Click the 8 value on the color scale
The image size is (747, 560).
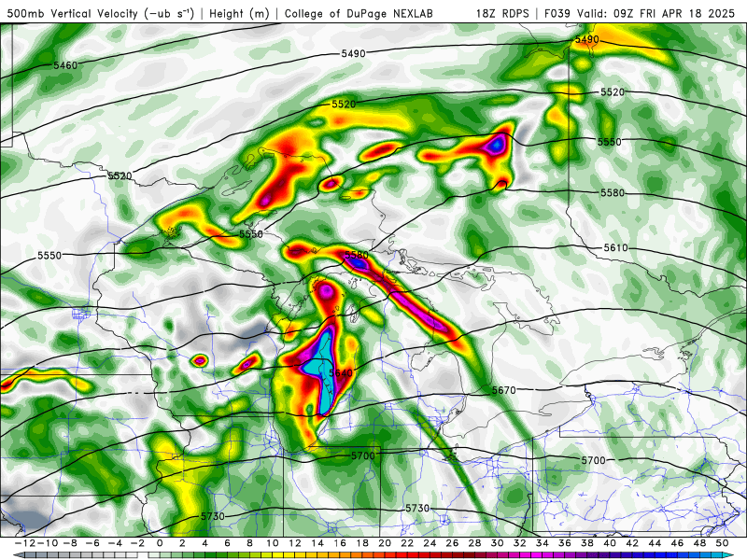click(249, 543)
